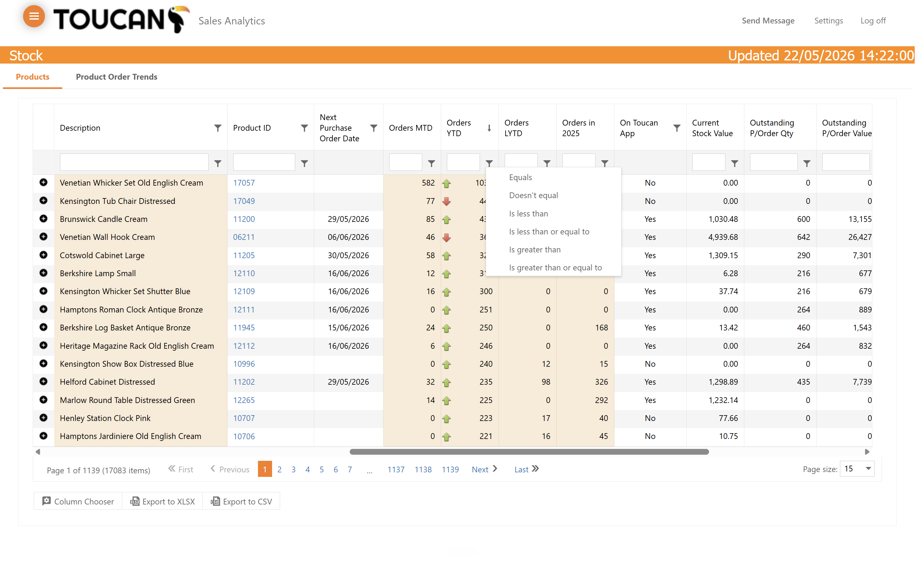The height and width of the screenshot is (578, 924).
Task: Open Orders in 2025 filter condition icon
Action: coord(604,163)
